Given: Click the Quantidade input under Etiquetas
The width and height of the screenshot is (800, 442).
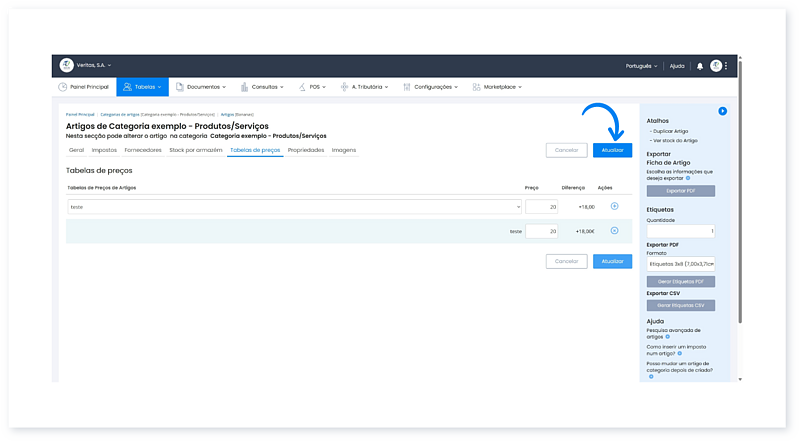Looking at the screenshot, I should pyautogui.click(x=681, y=231).
